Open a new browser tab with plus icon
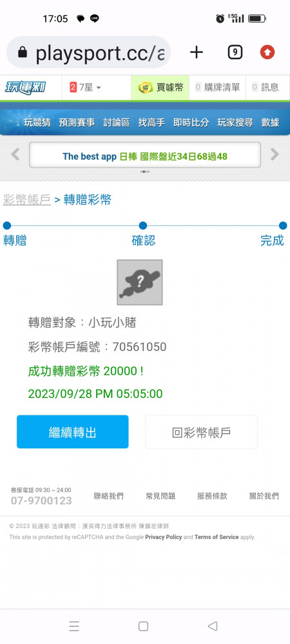 coord(197,52)
